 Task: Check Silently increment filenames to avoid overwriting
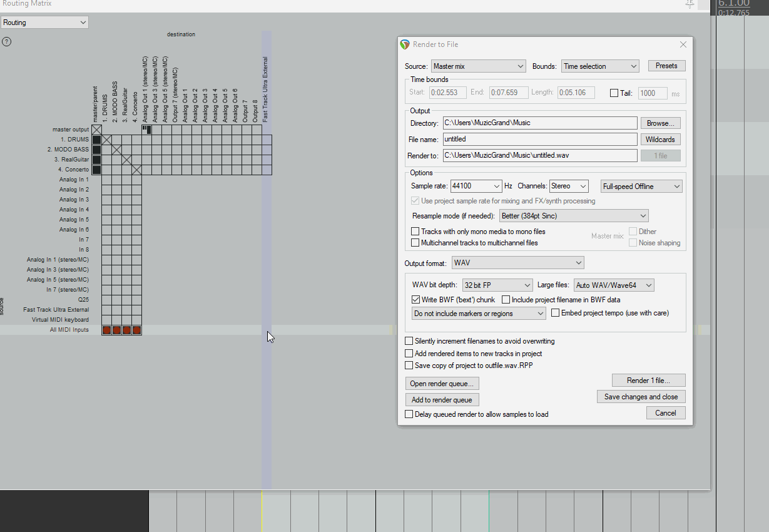(x=409, y=342)
